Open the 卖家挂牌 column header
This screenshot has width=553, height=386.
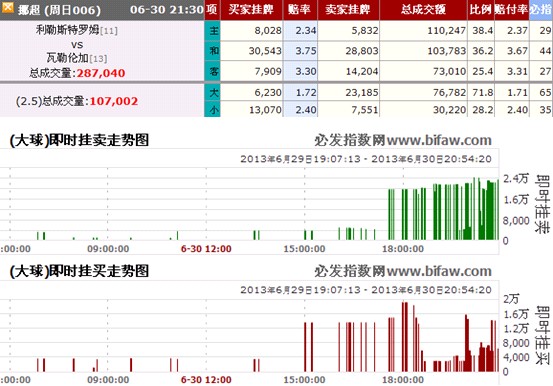[348, 10]
